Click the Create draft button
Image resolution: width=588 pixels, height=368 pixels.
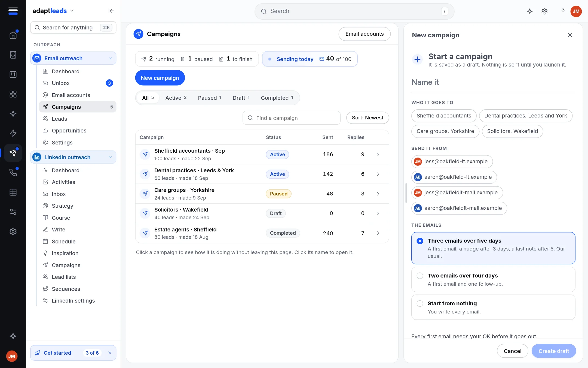(x=554, y=351)
